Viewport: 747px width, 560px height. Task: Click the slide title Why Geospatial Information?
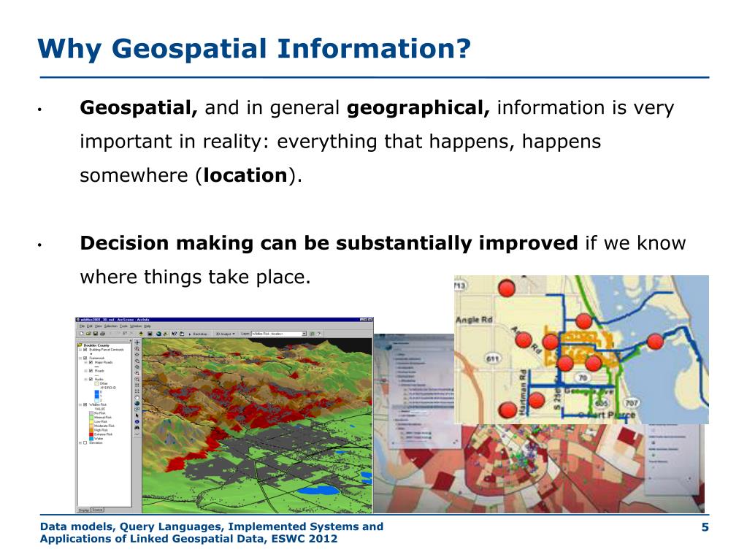(x=254, y=49)
